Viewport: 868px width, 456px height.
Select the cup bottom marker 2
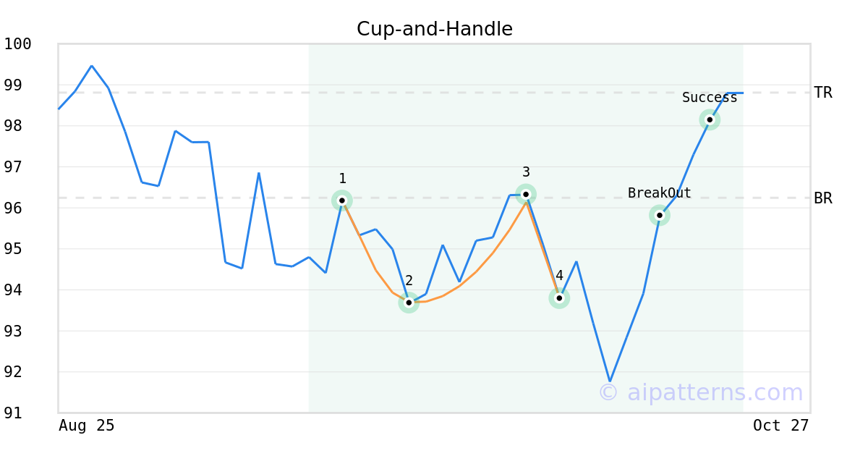pos(409,303)
